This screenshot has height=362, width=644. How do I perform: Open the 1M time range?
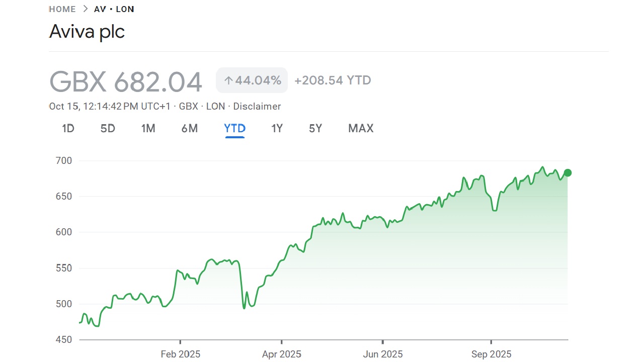coord(148,128)
